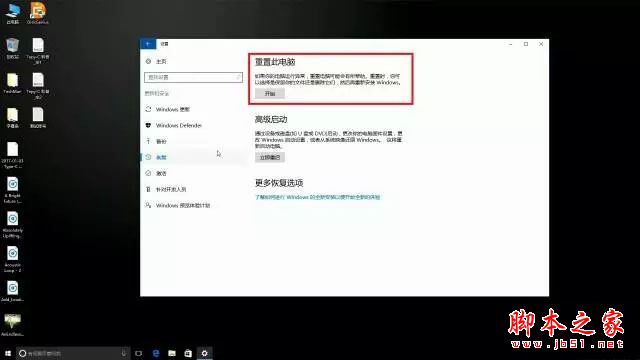
Task: Open the Windows 预览体验计划 Insider Program page
Action: pyautogui.click(x=183, y=205)
